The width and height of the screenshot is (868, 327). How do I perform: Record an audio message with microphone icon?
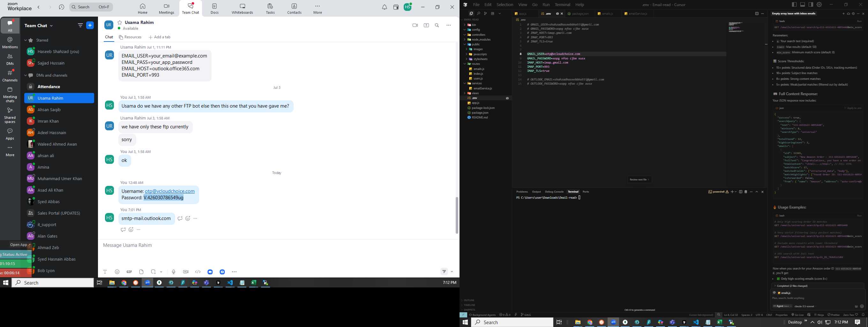[174, 272]
